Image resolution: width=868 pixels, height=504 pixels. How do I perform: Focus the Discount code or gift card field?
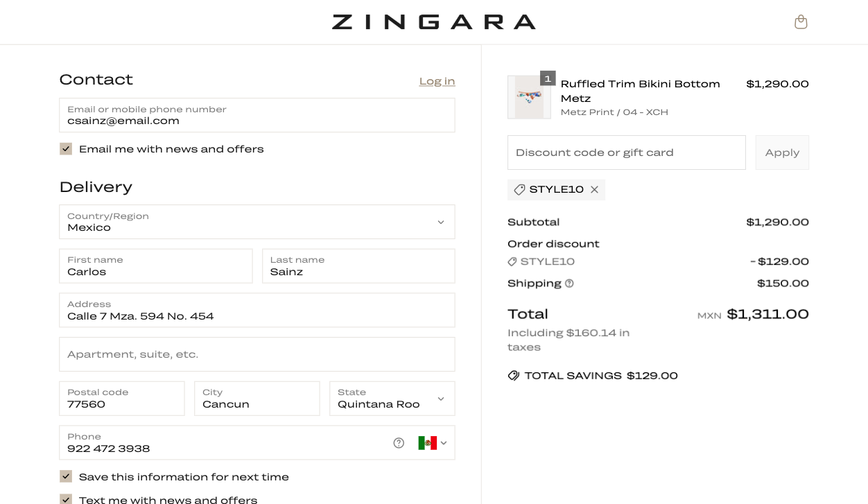point(626,153)
